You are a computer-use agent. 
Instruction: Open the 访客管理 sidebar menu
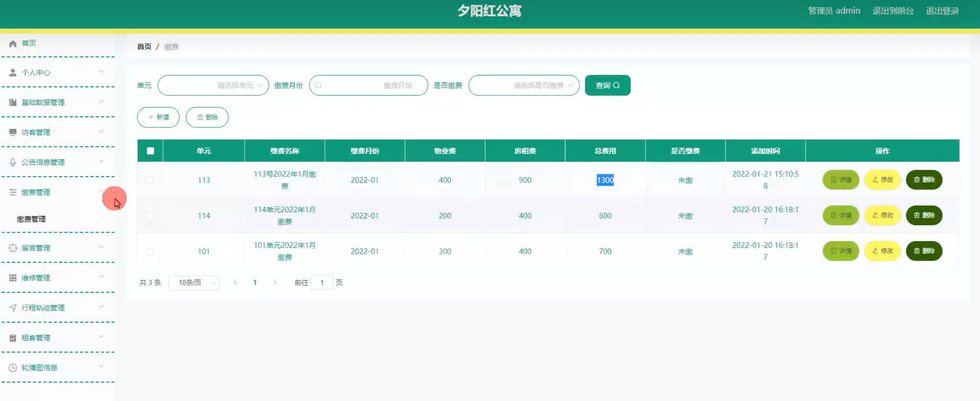[x=58, y=132]
